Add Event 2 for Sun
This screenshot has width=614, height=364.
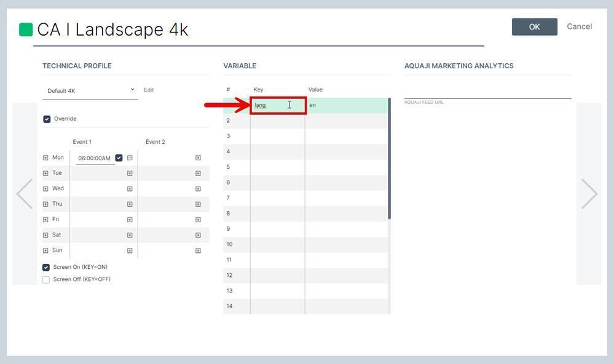point(198,250)
